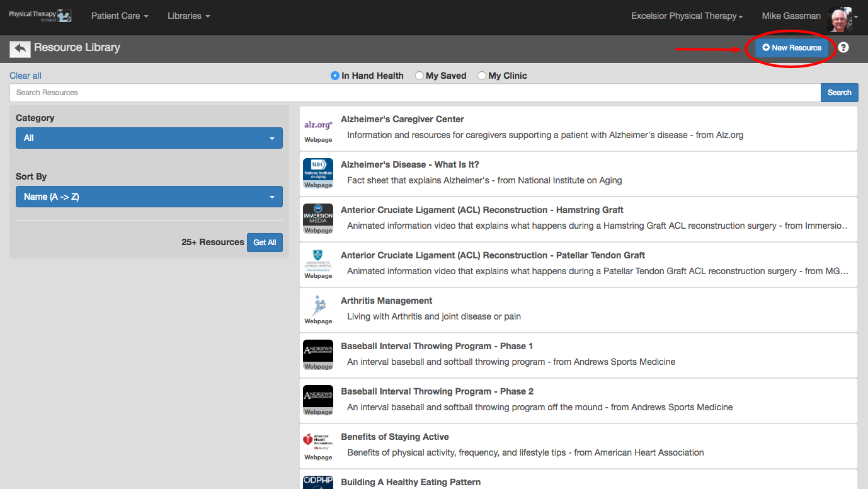Screen dimensions: 868x489
Task: Open Baseball Interval Throwing Program - Phase 1
Action: click(x=437, y=346)
